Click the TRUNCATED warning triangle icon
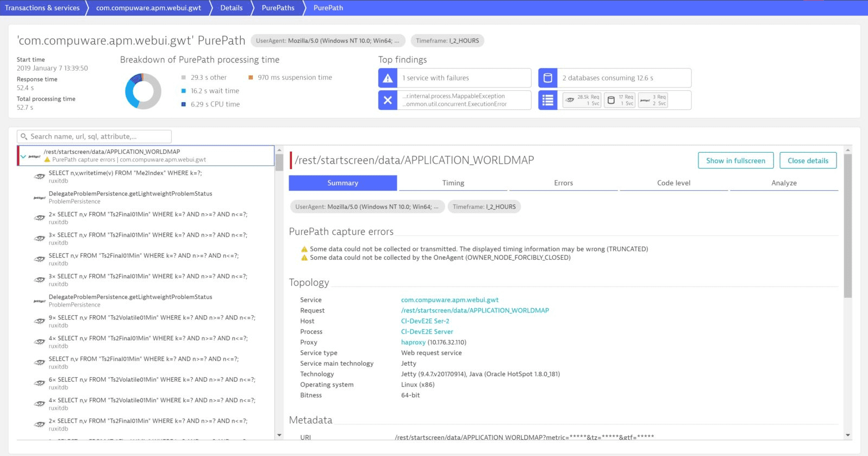This screenshot has width=868, height=456. click(x=304, y=249)
